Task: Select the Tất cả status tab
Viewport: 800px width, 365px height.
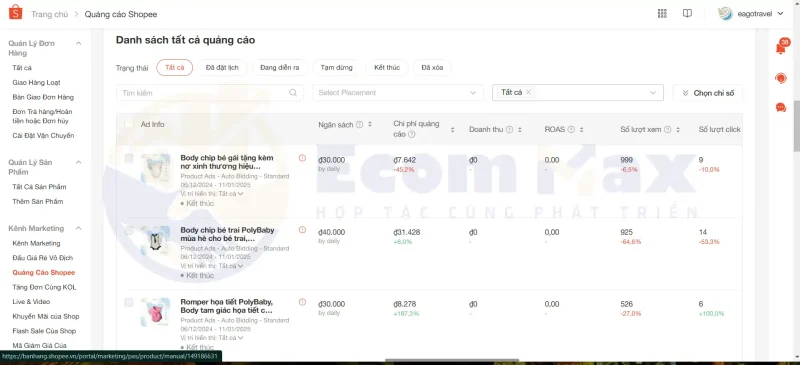Action: pyautogui.click(x=174, y=67)
